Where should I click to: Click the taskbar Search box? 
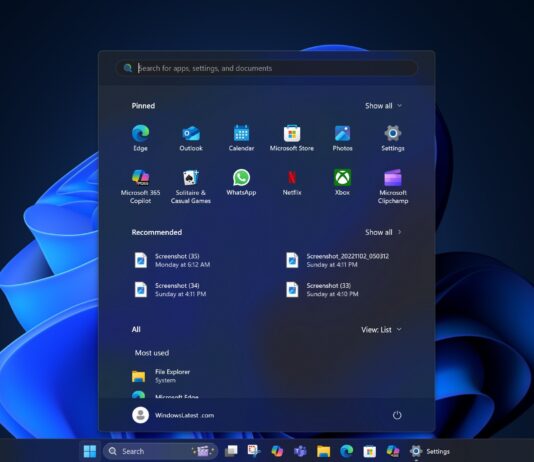pyautogui.click(x=160, y=451)
